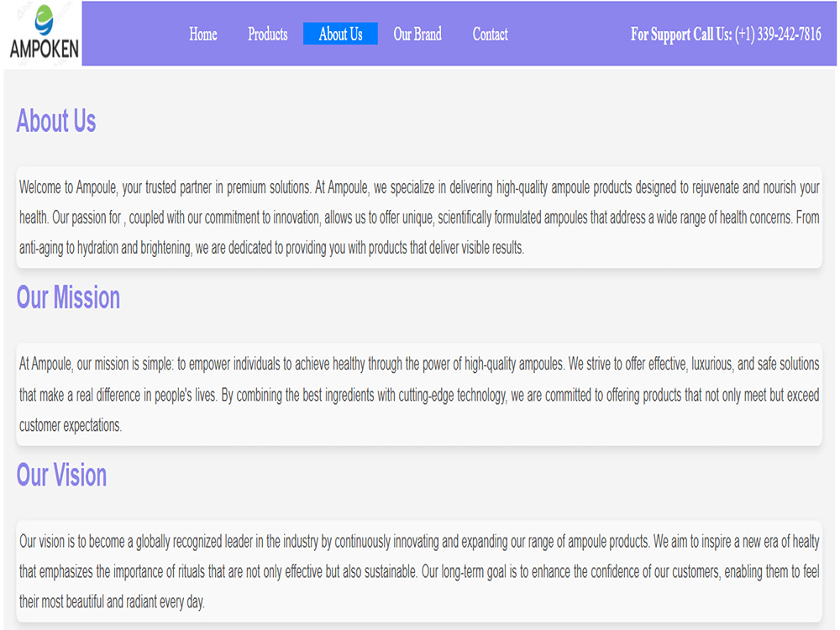Image resolution: width=840 pixels, height=630 pixels.
Task: Open the Our Brand page
Action: (x=417, y=34)
